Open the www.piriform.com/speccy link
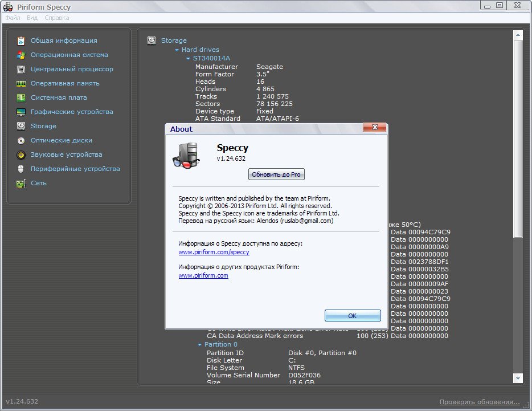 214,252
